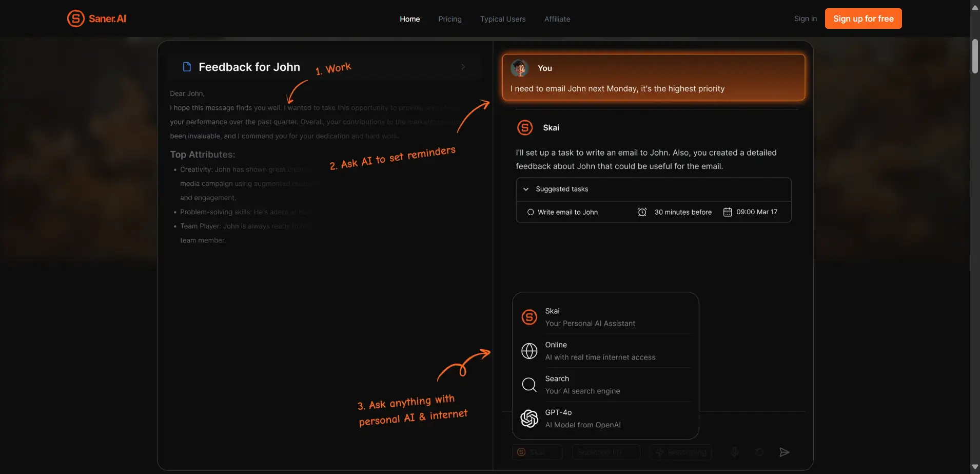Click the alarm clock reminder icon
The image size is (980, 474).
642,212
